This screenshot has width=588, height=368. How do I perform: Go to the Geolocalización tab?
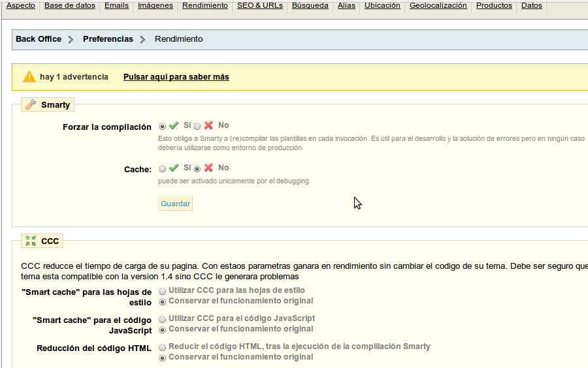point(438,5)
